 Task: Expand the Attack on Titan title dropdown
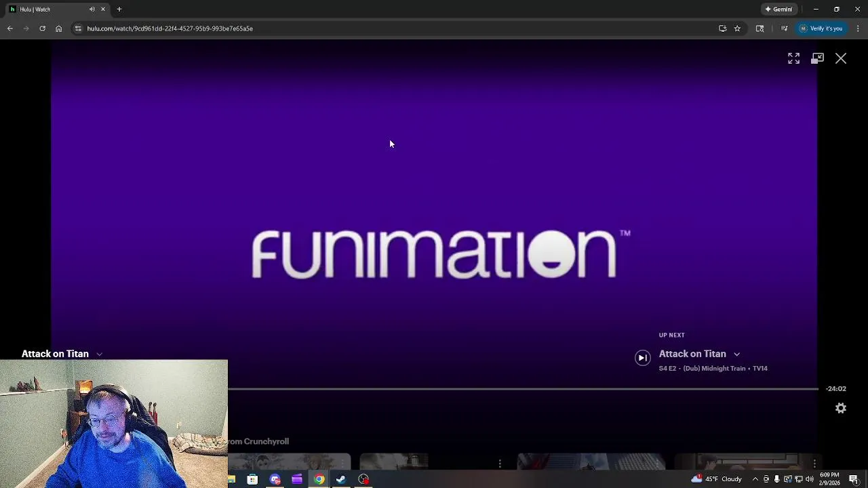point(99,354)
